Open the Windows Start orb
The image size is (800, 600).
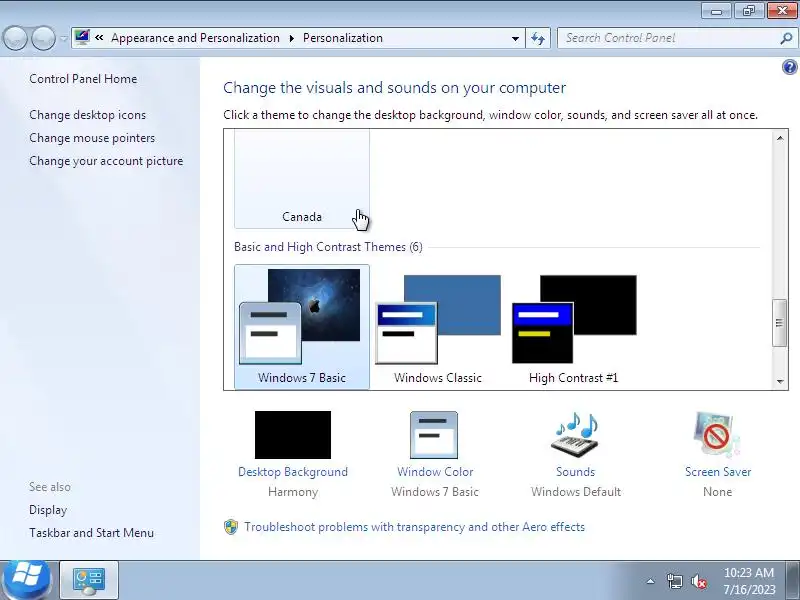click(26, 580)
